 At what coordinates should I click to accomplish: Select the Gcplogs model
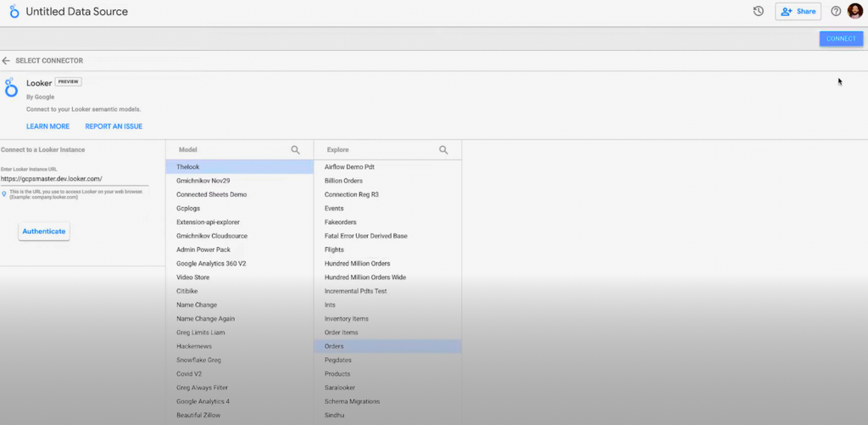pyautogui.click(x=239, y=209)
